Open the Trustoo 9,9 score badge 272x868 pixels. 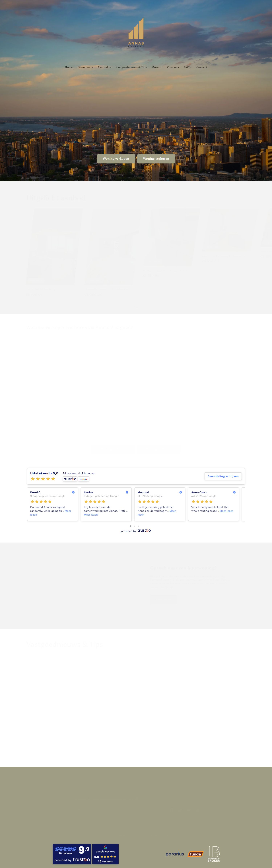click(x=72, y=854)
